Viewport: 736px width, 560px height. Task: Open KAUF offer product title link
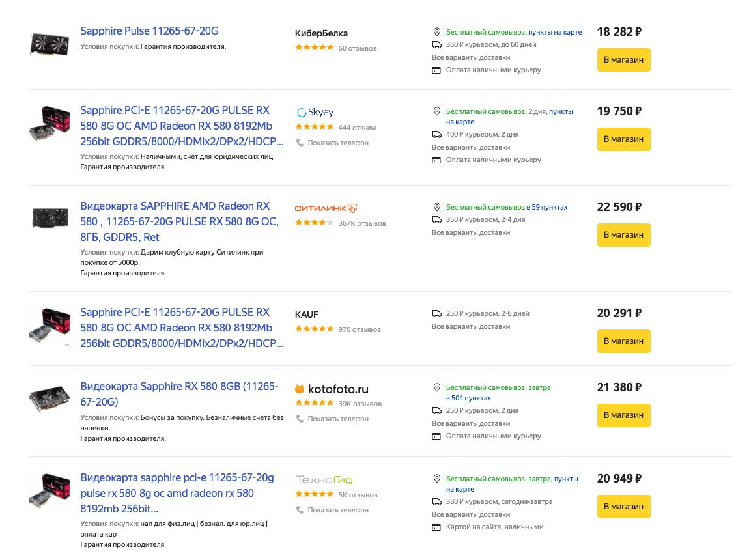tap(182, 328)
